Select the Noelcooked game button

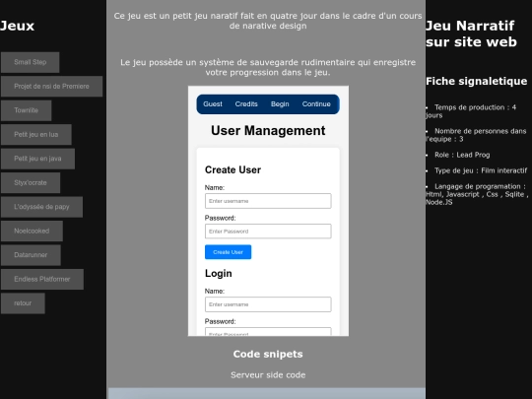click(32, 232)
